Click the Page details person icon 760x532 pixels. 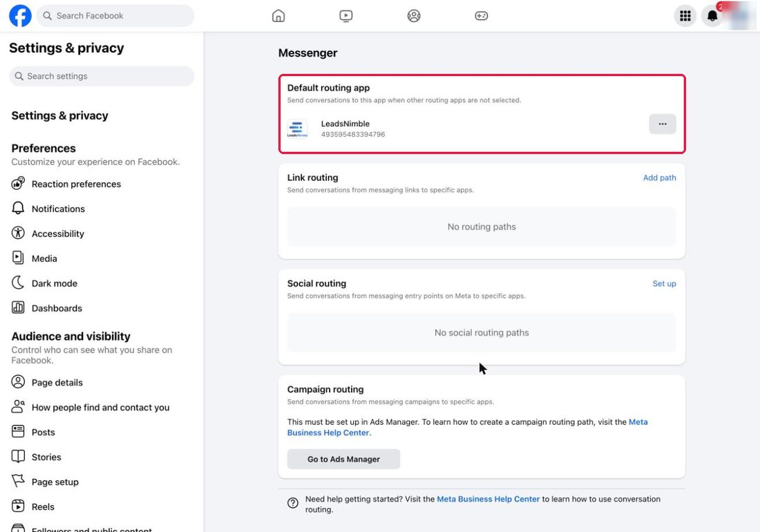point(18,382)
